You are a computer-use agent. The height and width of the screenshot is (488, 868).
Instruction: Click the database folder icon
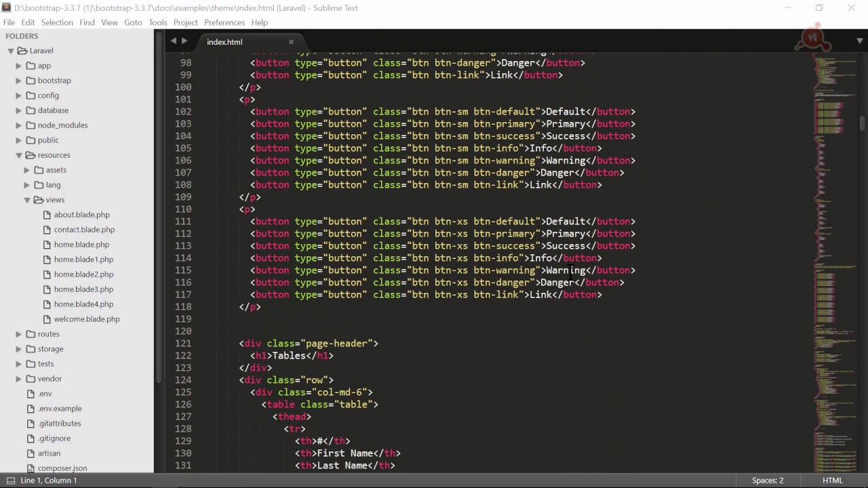pyautogui.click(x=31, y=110)
